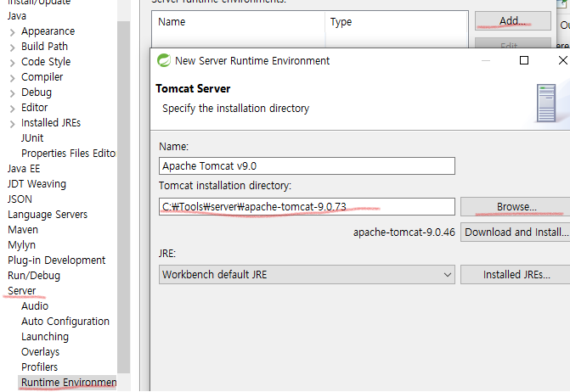Open Properties Files Editor preferences
This screenshot has height=392, width=570.
pos(68,154)
